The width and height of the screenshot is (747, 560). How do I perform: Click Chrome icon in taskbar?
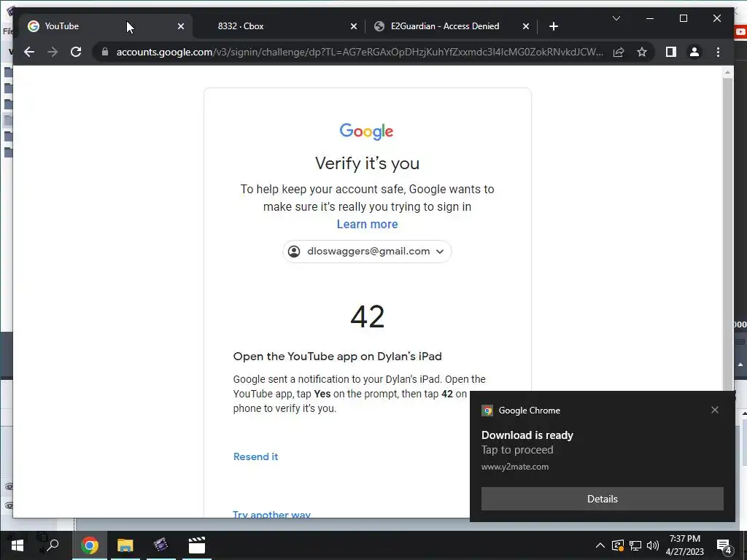click(90, 545)
